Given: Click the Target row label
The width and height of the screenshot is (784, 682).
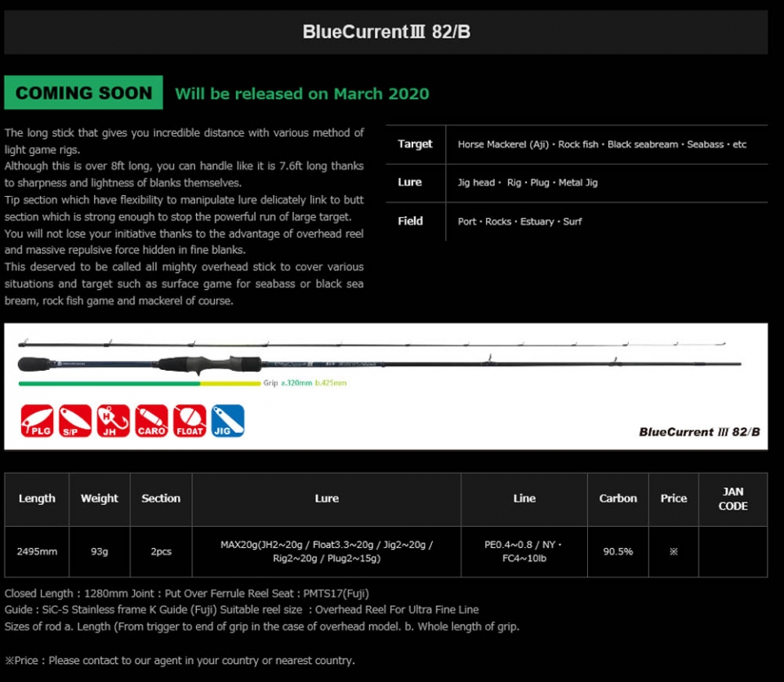Looking at the screenshot, I should [415, 144].
